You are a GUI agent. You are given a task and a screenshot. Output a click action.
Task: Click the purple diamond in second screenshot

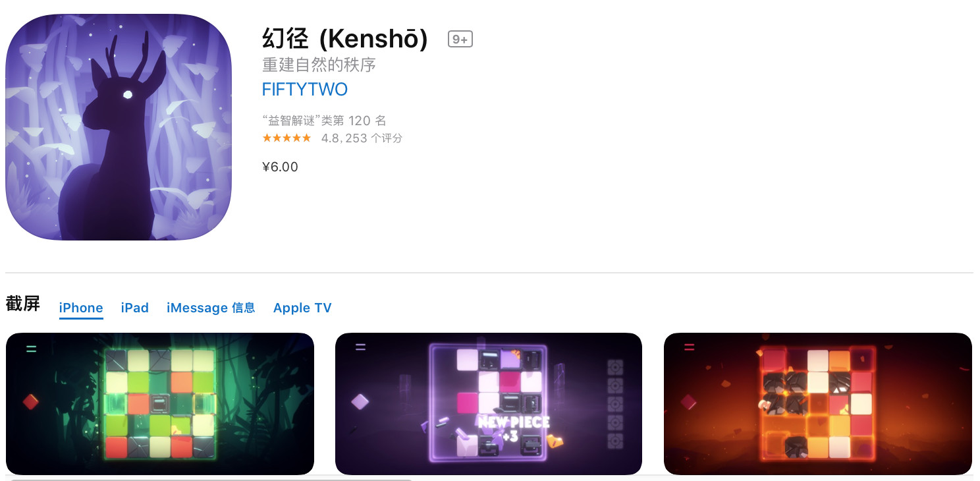coord(360,401)
